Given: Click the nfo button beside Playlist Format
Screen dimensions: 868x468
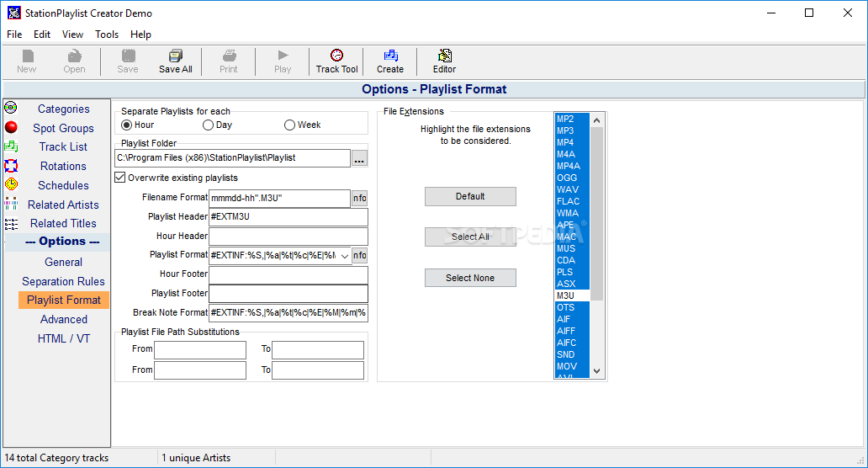Looking at the screenshot, I should click(360, 255).
